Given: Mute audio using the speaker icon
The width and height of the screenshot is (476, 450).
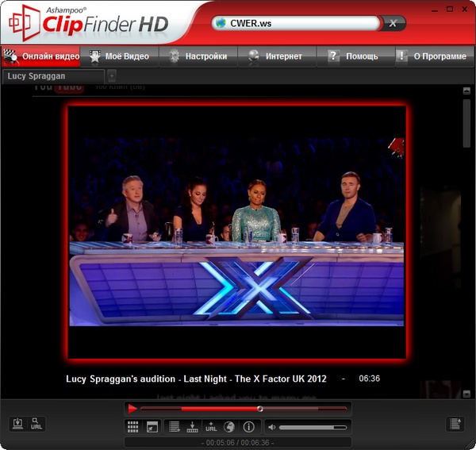Looking at the screenshot, I should point(271,427).
